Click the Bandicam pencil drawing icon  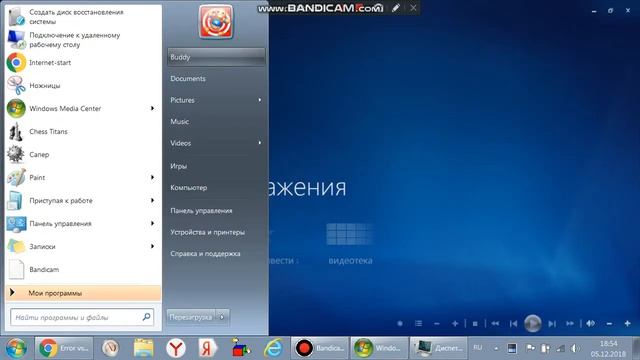coord(396,8)
